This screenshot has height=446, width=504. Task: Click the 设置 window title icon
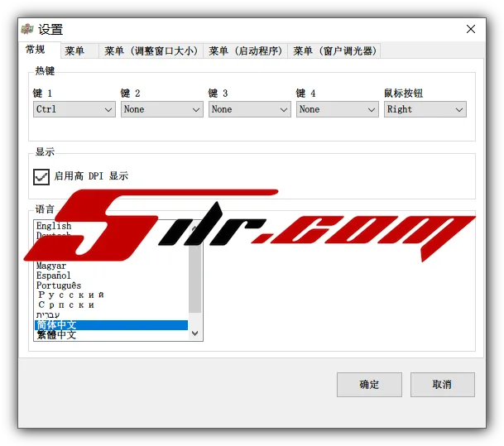pos(27,29)
